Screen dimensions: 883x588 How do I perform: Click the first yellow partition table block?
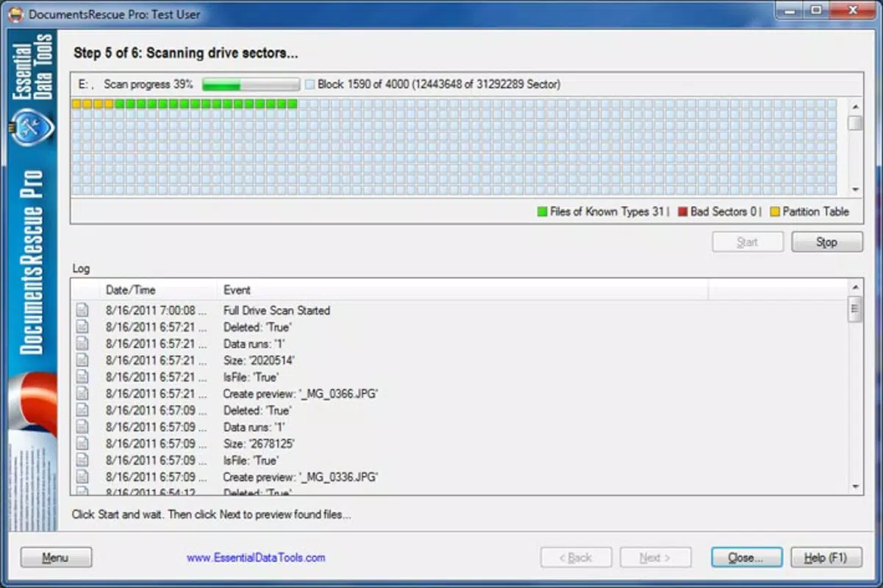(76, 104)
